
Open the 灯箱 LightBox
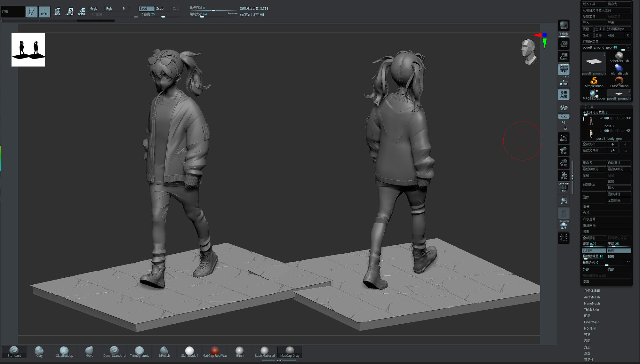click(x=12, y=11)
